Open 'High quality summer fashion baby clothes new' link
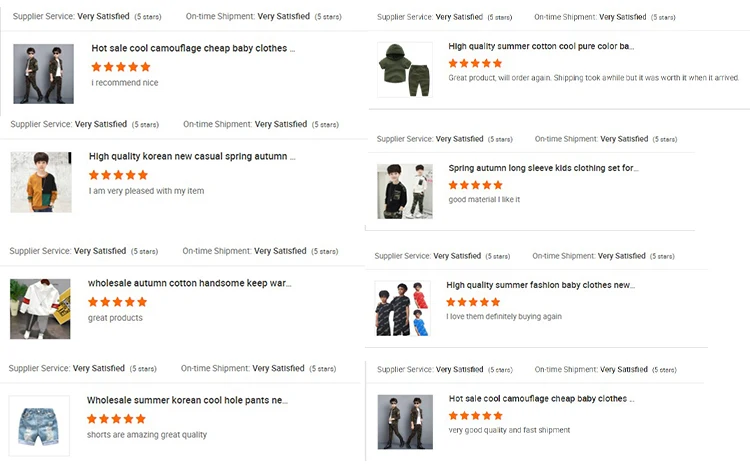Screen dimensions: 750x476 (540, 285)
